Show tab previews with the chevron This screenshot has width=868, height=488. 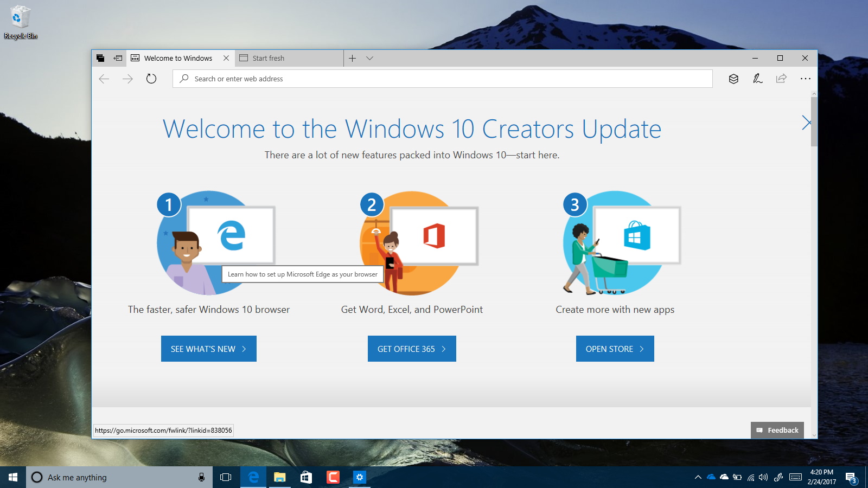tap(369, 58)
